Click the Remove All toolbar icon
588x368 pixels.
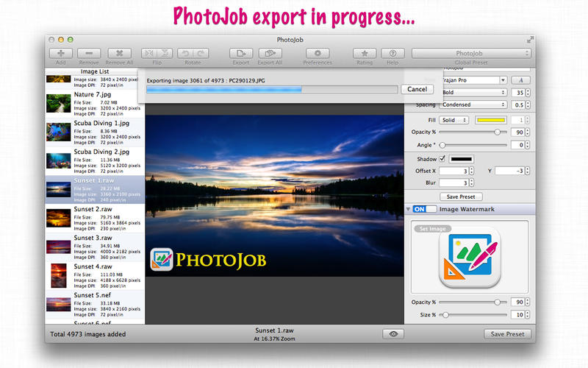pos(119,53)
